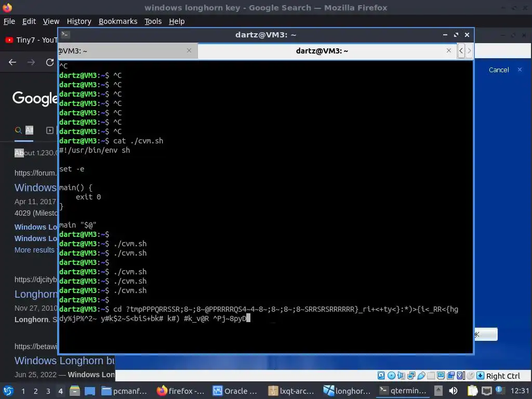Click VirtualBox hard disk activity indicator
Image resolution: width=532 pixels, height=399 pixels.
(381, 376)
